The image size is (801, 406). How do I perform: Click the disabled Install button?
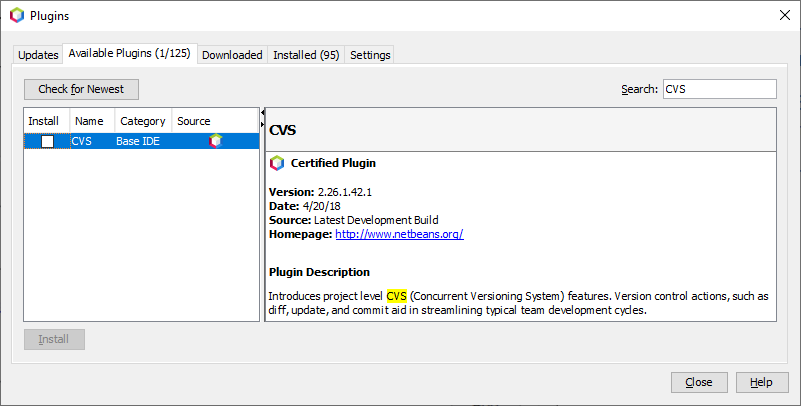point(54,339)
